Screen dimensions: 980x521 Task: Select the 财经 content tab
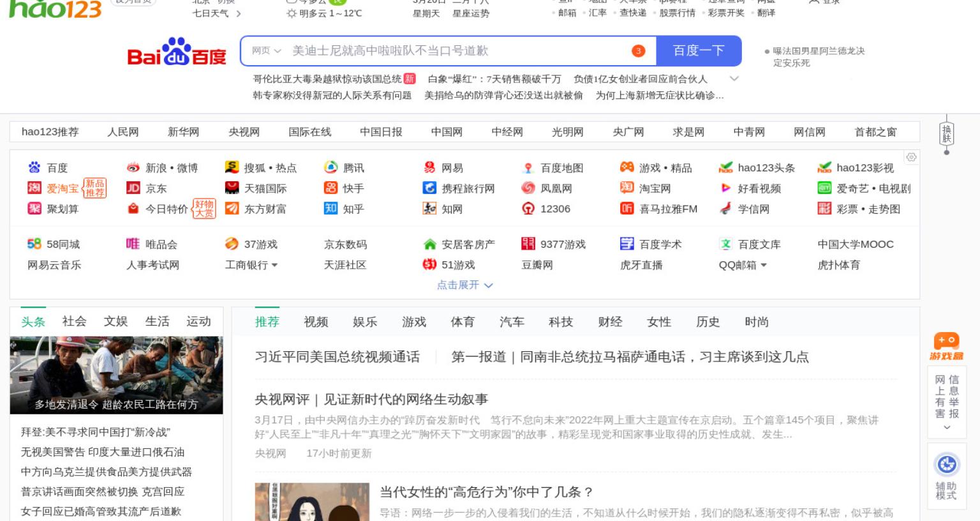(610, 322)
